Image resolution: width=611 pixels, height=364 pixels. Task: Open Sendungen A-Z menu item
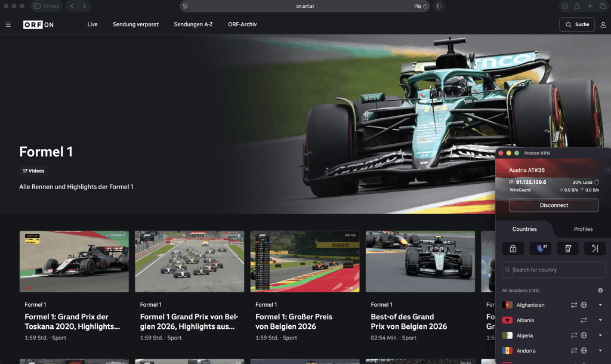point(193,24)
